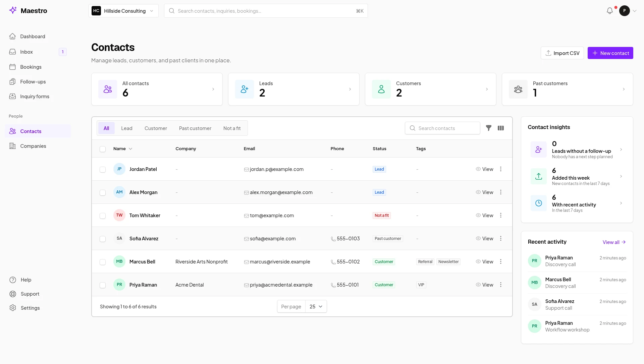The image size is (644, 364).
Task: Click the New contact button
Action: 610,53
